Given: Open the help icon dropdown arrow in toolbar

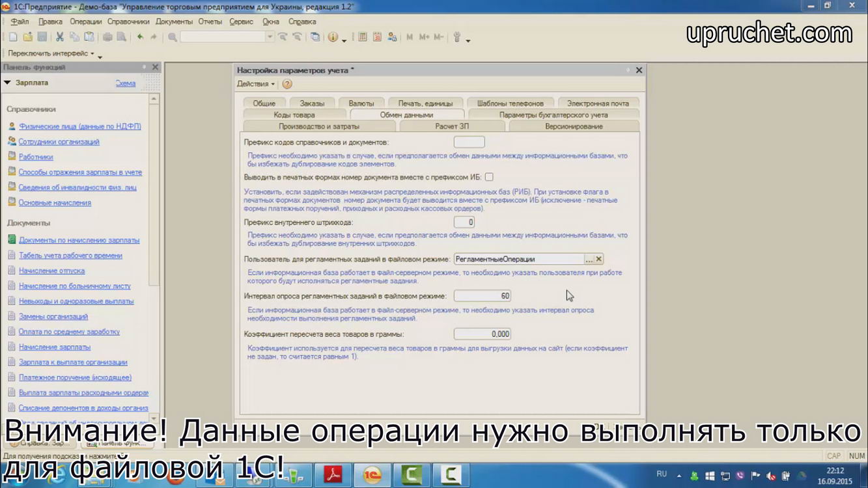Looking at the screenshot, I should [x=344, y=40].
